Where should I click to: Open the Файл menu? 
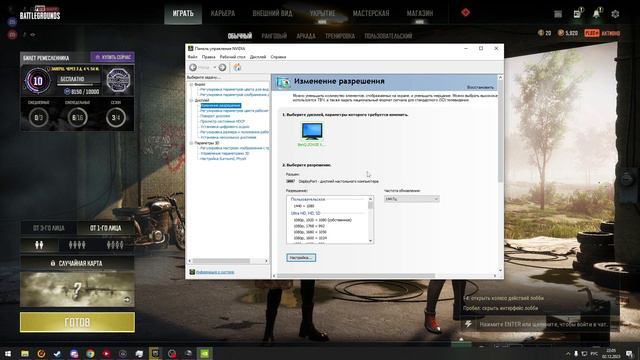pos(192,57)
